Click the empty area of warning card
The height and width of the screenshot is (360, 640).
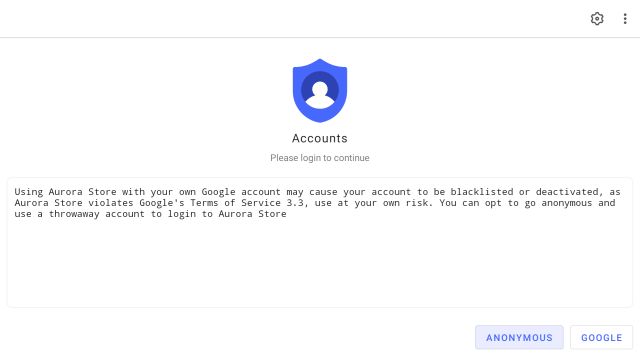[320, 263]
